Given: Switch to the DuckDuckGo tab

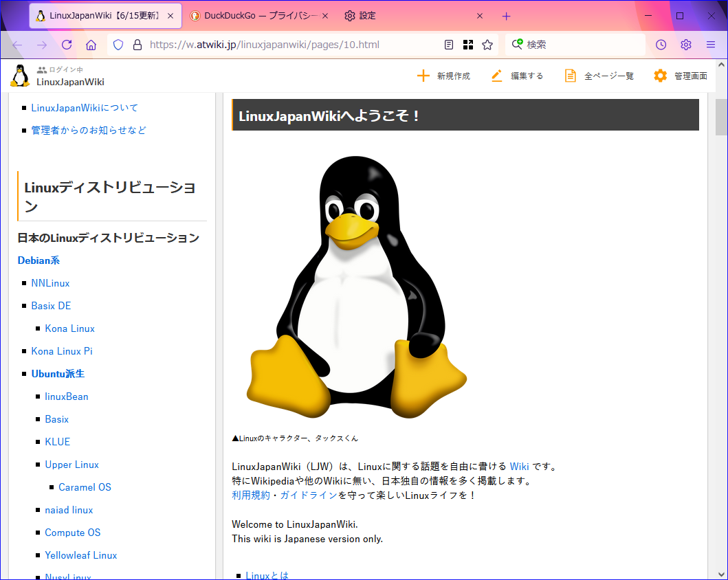Looking at the screenshot, I should pos(260,16).
